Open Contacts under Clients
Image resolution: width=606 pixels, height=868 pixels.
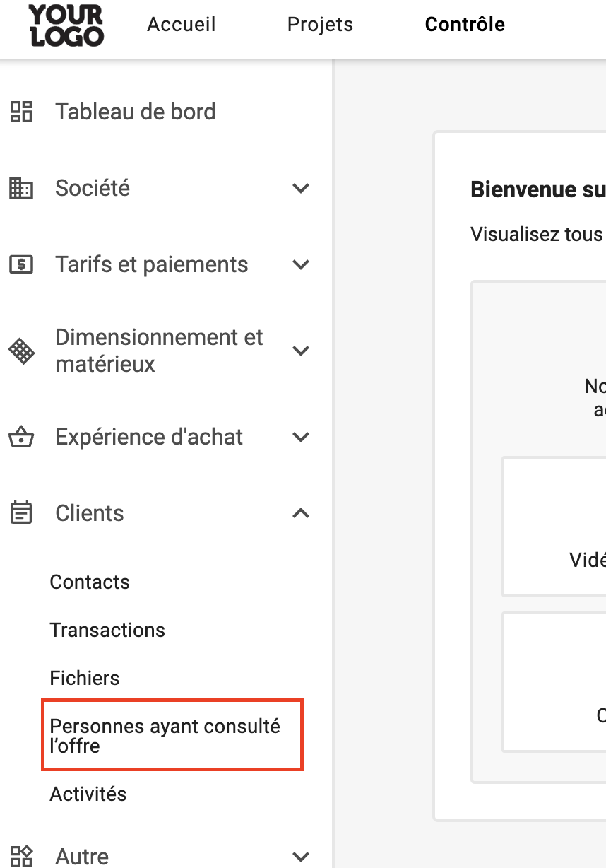point(90,582)
